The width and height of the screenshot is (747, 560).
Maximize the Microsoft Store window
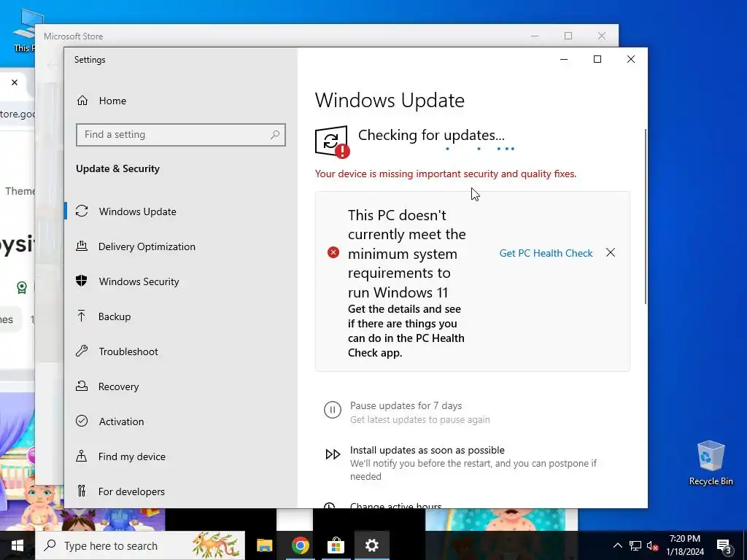pyautogui.click(x=568, y=36)
